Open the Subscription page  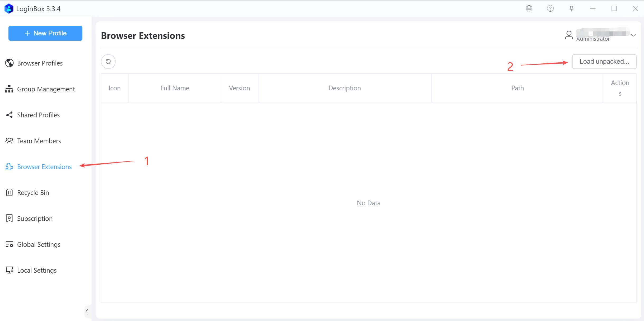tap(35, 218)
